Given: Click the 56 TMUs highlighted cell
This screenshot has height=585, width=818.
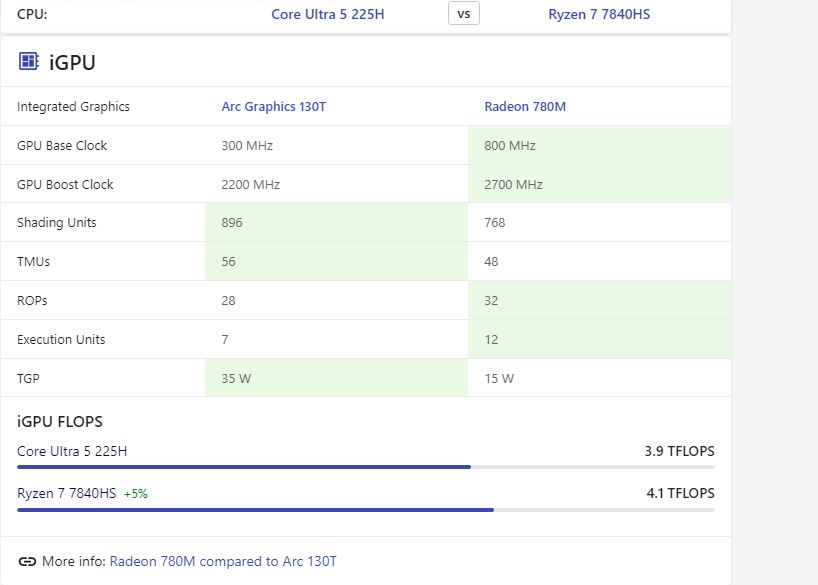Looking at the screenshot, I should pyautogui.click(x=336, y=262).
